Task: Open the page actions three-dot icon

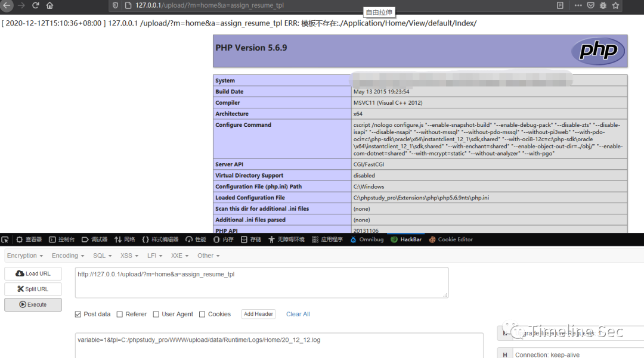Action: coord(577,5)
